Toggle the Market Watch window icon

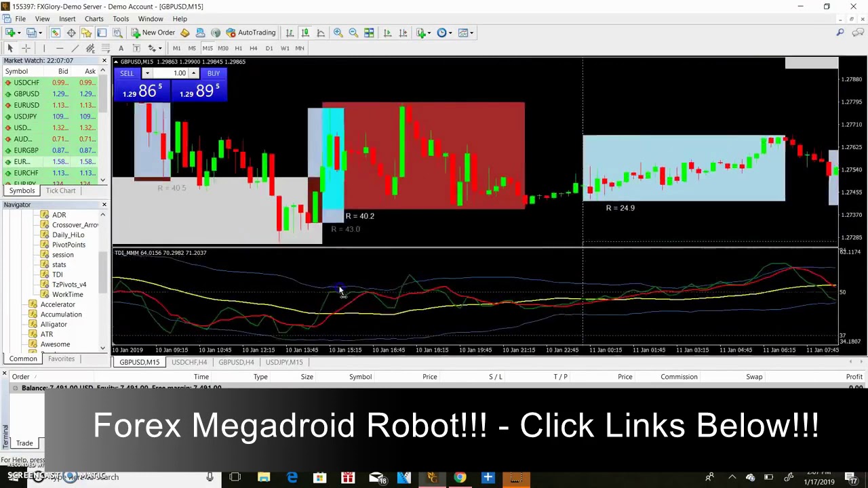(56, 33)
